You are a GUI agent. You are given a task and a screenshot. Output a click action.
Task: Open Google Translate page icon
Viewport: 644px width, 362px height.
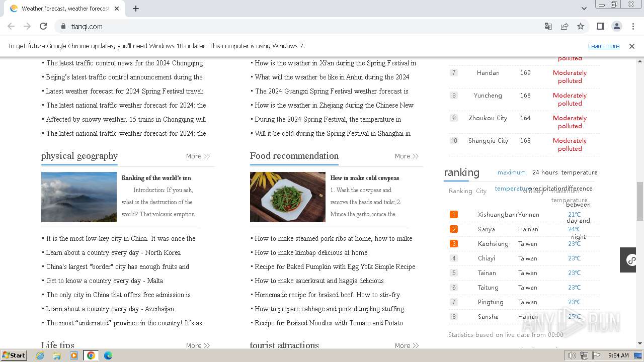point(548,26)
